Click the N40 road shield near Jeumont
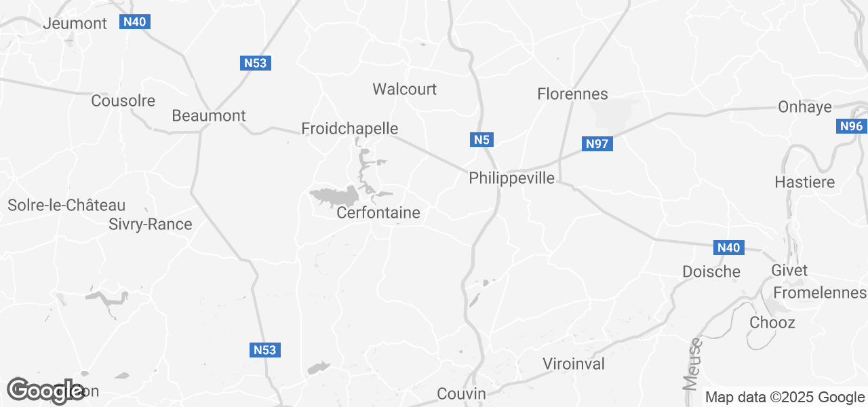868x407 pixels. (135, 22)
